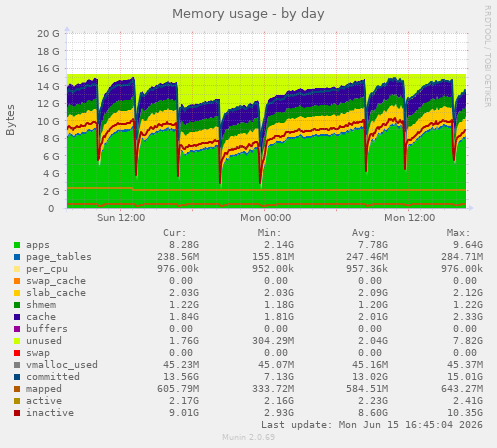The image size is (497, 448).
Task: Click the 'slab_cache' legend label
Action: pos(56,293)
